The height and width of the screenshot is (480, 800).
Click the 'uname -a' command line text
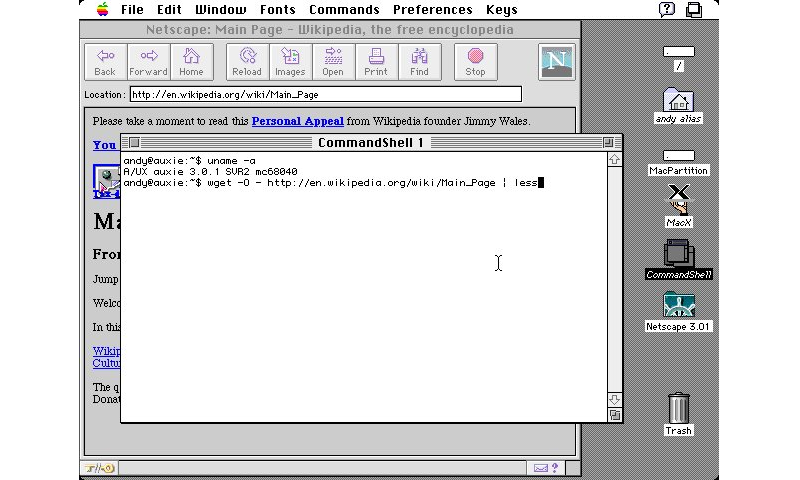pos(231,161)
